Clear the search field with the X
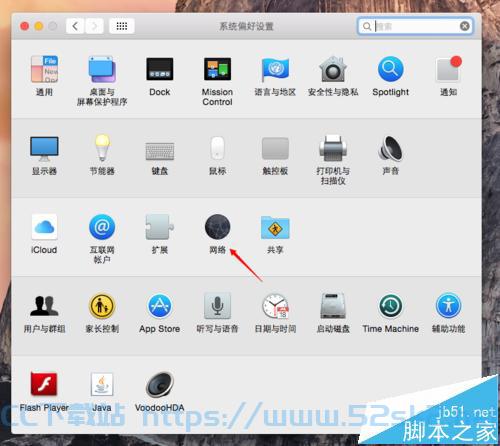Screen dimensions: 500x446 (x=464, y=26)
